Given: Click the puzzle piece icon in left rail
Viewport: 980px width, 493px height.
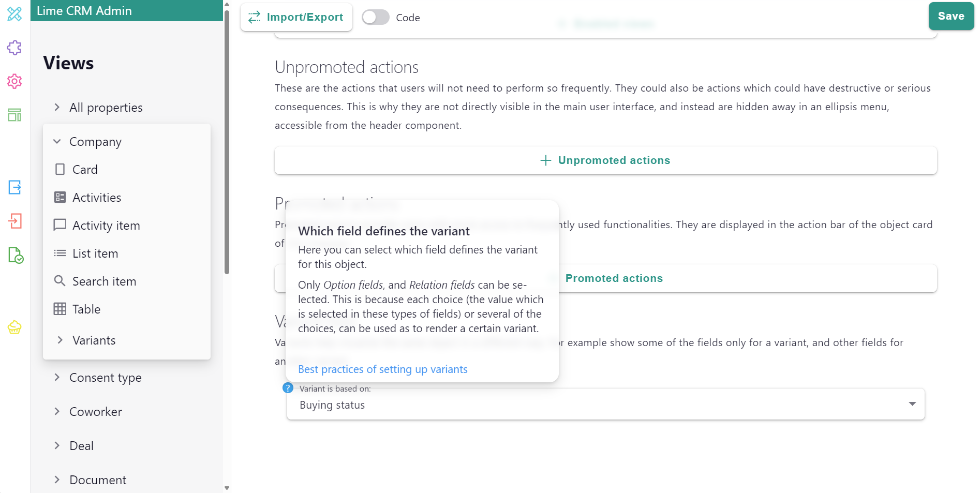Looking at the screenshot, I should click(14, 48).
